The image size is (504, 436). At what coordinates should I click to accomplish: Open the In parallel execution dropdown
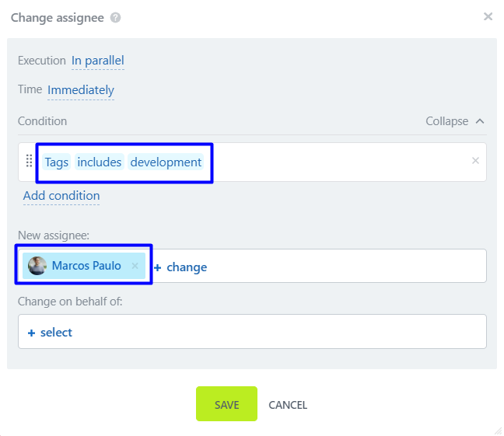(x=98, y=61)
